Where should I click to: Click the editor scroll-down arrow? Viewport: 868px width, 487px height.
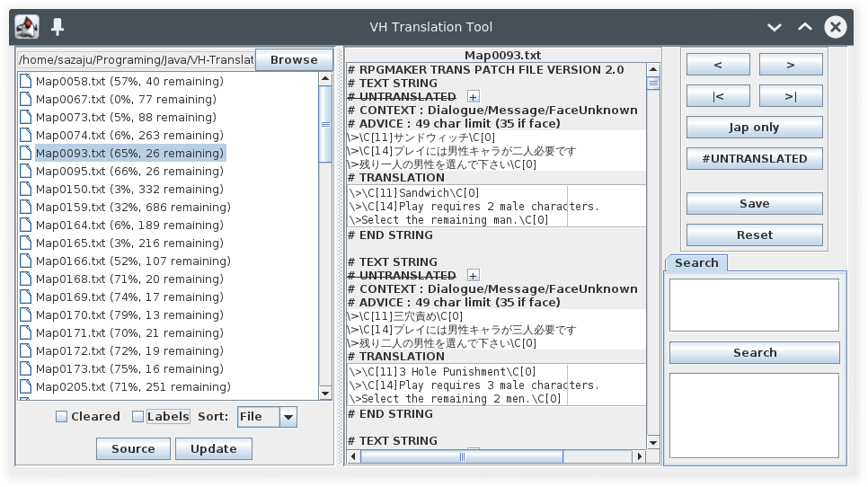click(653, 442)
